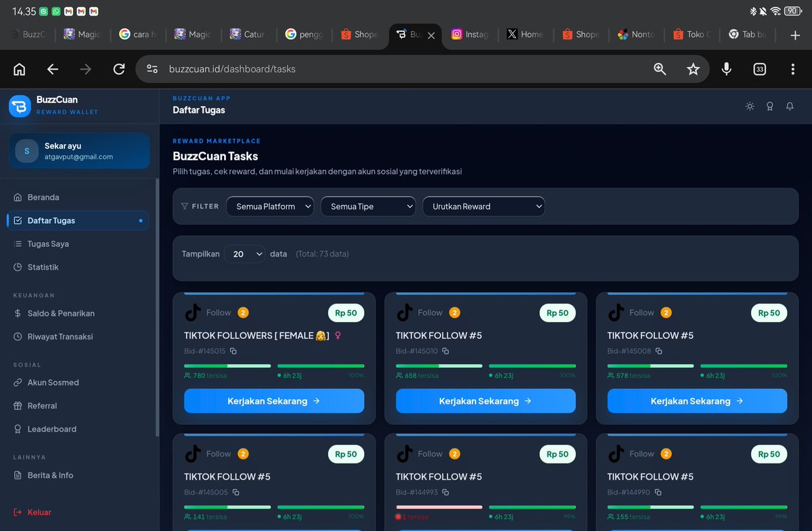812x531 pixels.
Task: Copy Bid-#145005 with the copy icon
Action: pos(235,492)
